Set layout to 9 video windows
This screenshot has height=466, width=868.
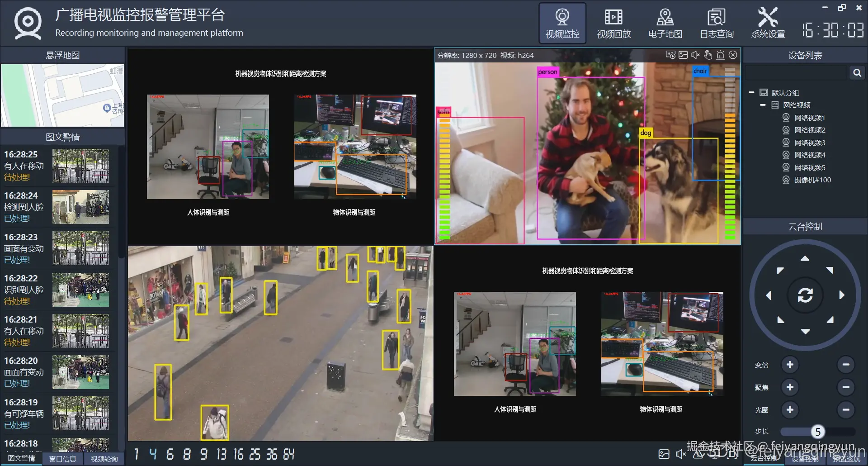click(x=204, y=454)
